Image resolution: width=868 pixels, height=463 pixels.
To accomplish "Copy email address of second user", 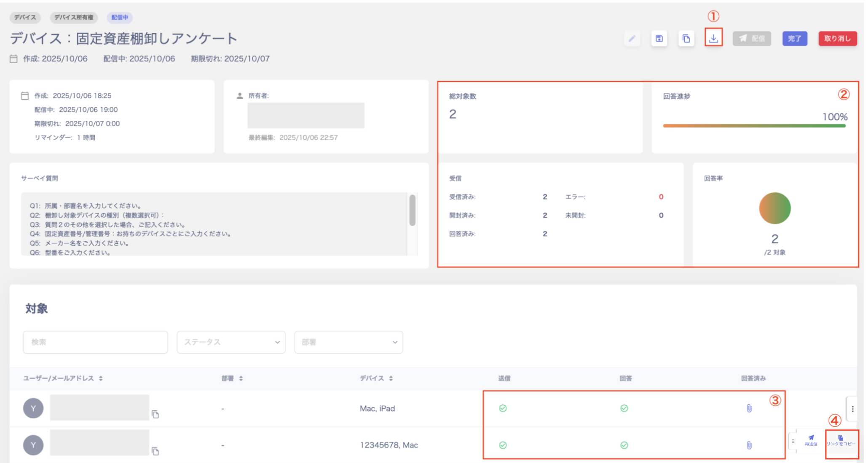I will (155, 451).
